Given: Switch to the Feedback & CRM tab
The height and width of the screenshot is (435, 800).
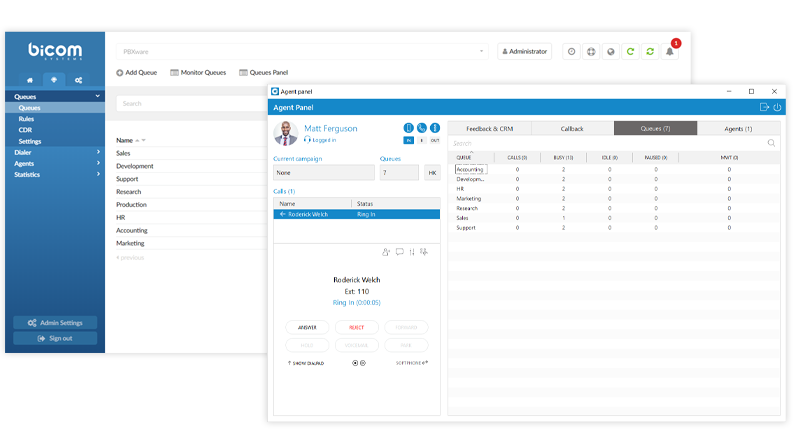Looking at the screenshot, I should (488, 128).
